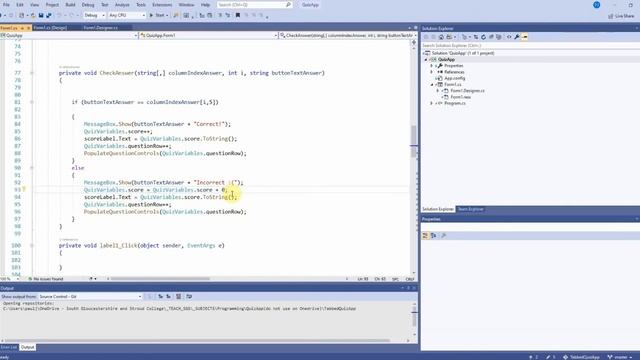
Task: Click the Collapse All icon in Solution Explorer toolbar
Action: click(x=491, y=37)
